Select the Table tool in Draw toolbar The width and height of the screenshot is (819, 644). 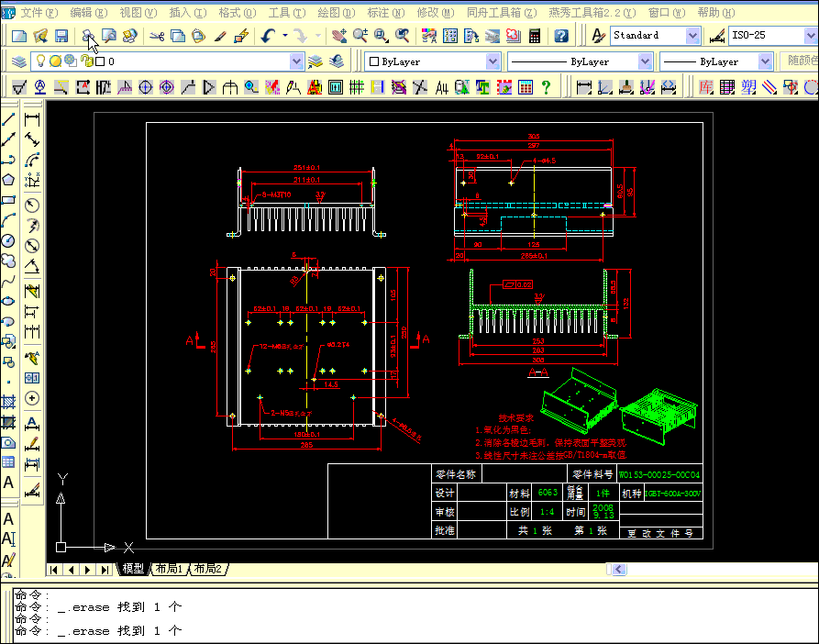pos(8,462)
